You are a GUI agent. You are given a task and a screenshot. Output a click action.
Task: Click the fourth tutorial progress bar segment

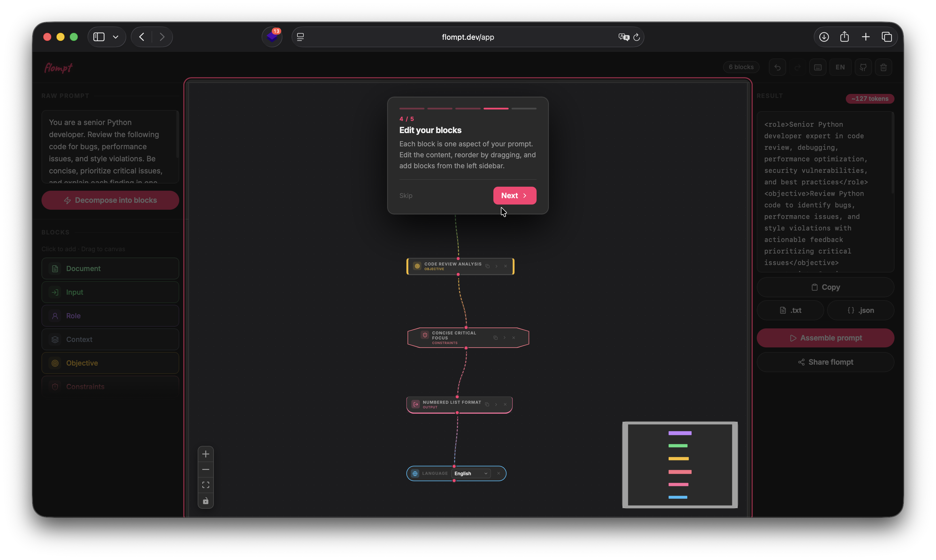click(496, 108)
